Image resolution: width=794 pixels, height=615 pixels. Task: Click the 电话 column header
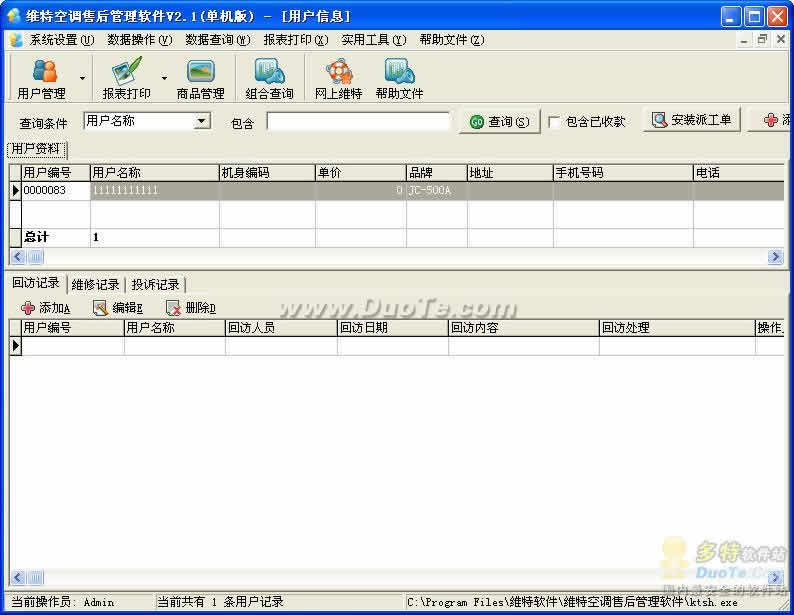pos(739,173)
